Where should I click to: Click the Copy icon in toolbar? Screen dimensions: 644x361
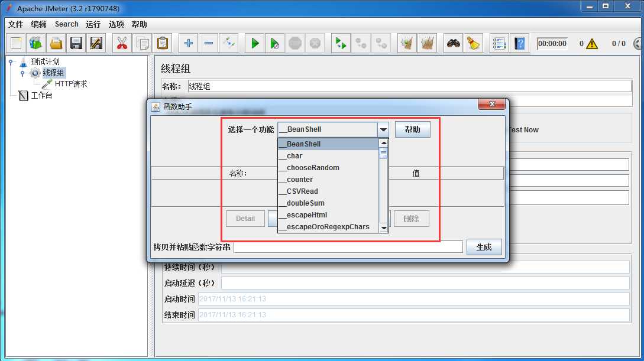point(143,43)
